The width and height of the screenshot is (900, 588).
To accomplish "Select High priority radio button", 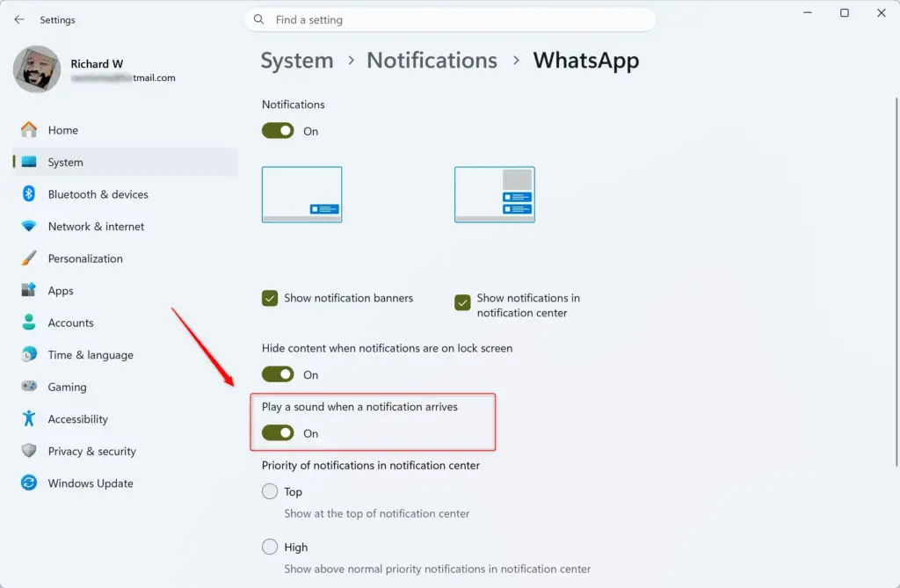I will [270, 547].
